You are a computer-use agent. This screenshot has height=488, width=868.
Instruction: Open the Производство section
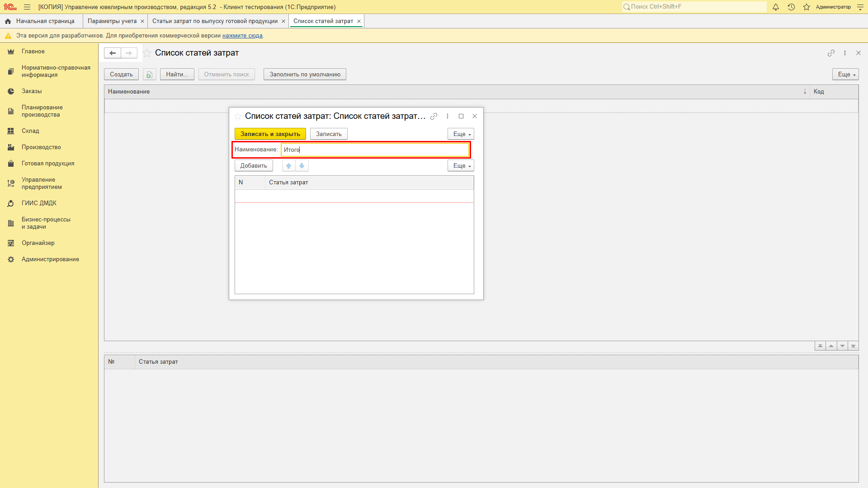point(49,147)
